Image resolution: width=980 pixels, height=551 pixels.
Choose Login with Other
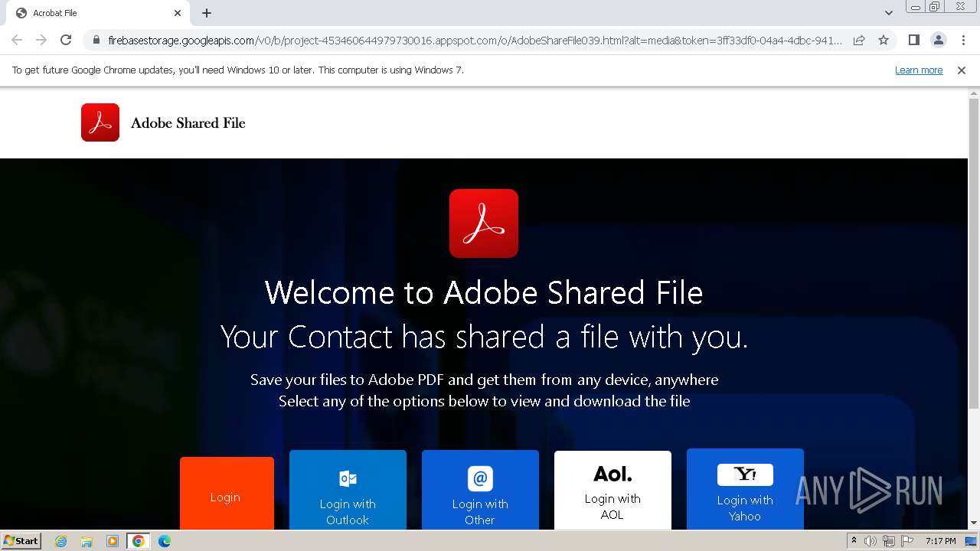(x=480, y=491)
